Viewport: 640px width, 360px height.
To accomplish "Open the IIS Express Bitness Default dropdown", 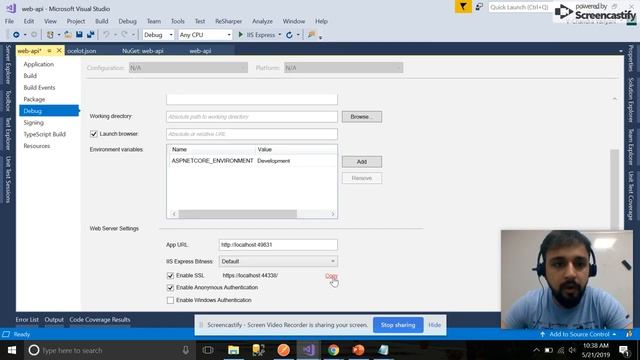I will coord(278,261).
